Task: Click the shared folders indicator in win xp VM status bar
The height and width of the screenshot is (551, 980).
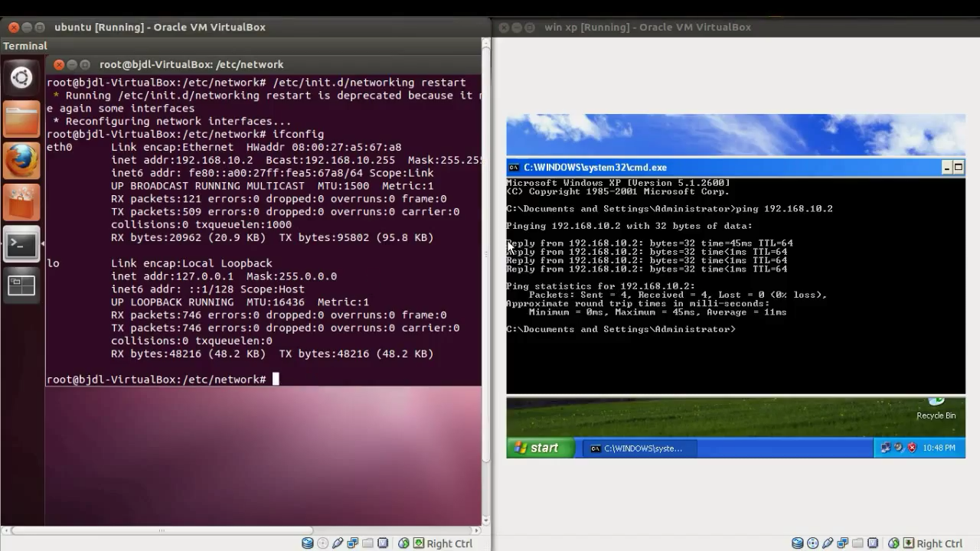Action: tap(857, 543)
